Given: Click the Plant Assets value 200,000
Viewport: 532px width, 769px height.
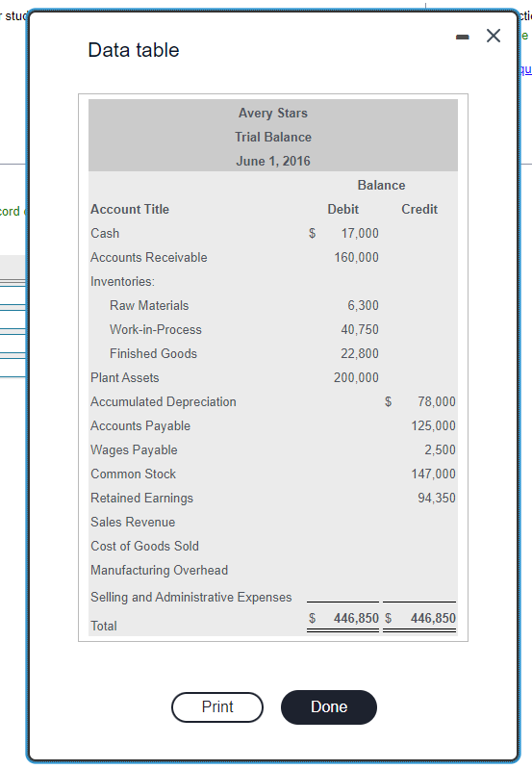Looking at the screenshot, I should [357, 377].
